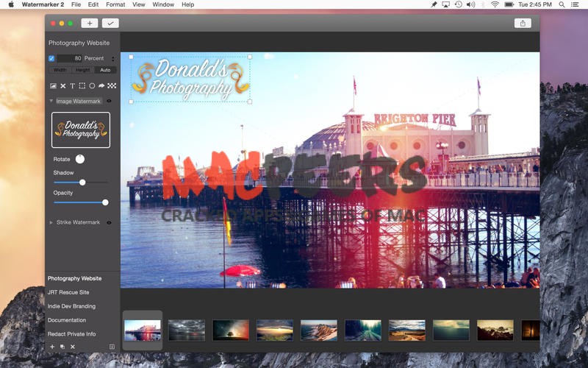Open the Notification Center icon
The width and height of the screenshot is (588, 368).
[x=575, y=4]
